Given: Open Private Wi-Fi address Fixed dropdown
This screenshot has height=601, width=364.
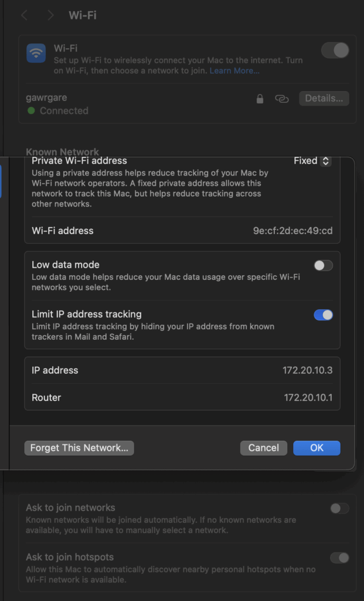Looking at the screenshot, I should tap(312, 161).
